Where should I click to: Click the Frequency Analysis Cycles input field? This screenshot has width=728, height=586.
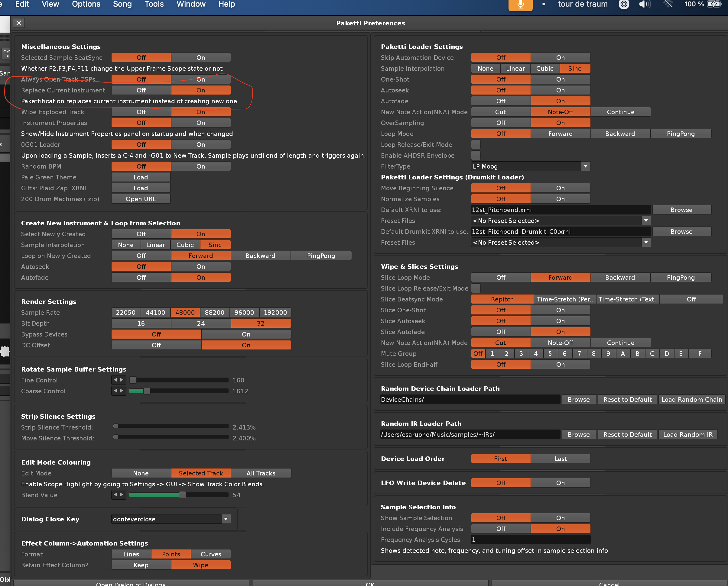pos(530,539)
